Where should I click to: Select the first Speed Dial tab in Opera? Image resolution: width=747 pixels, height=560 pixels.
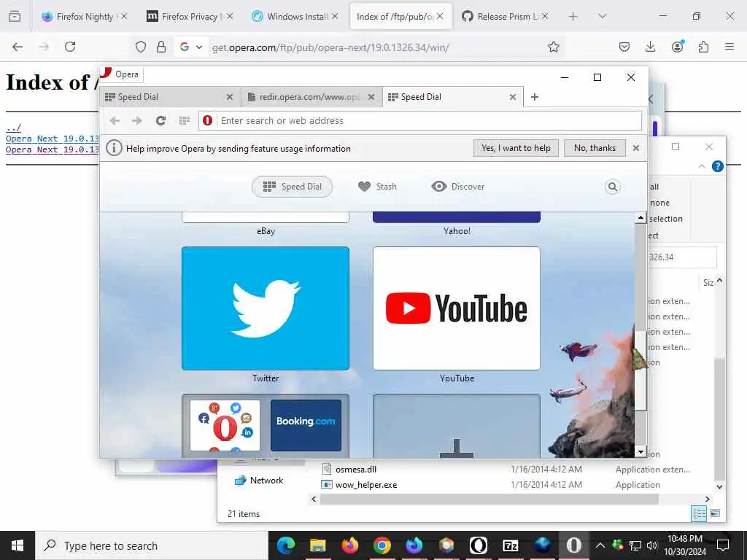point(164,97)
